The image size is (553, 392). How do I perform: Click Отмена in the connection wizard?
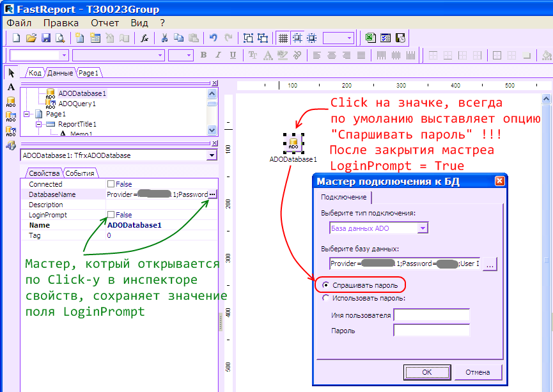tap(478, 372)
